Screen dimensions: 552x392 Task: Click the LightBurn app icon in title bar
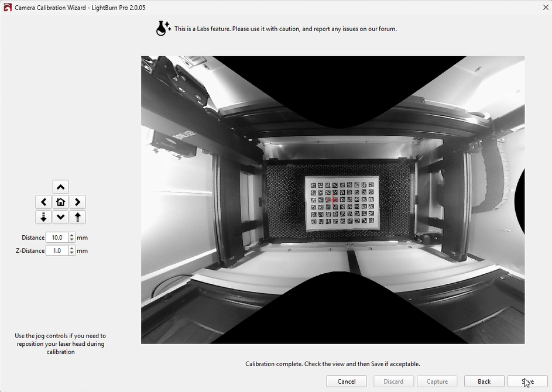click(7, 8)
